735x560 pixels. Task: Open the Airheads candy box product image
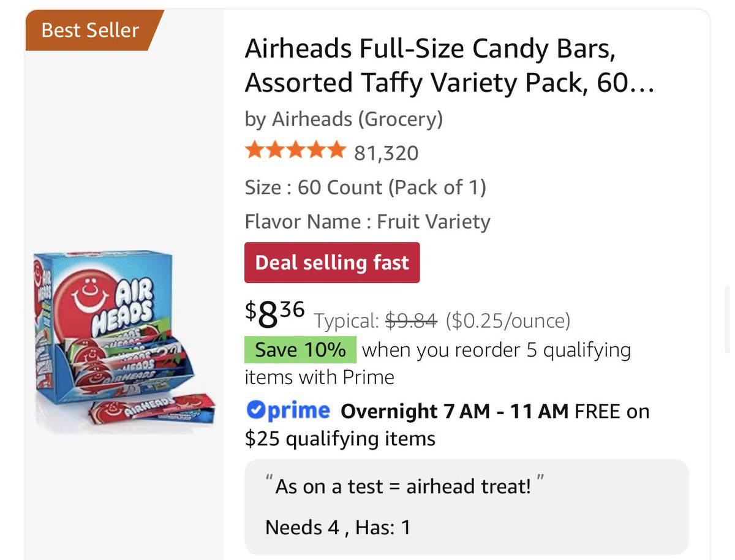tap(124, 342)
